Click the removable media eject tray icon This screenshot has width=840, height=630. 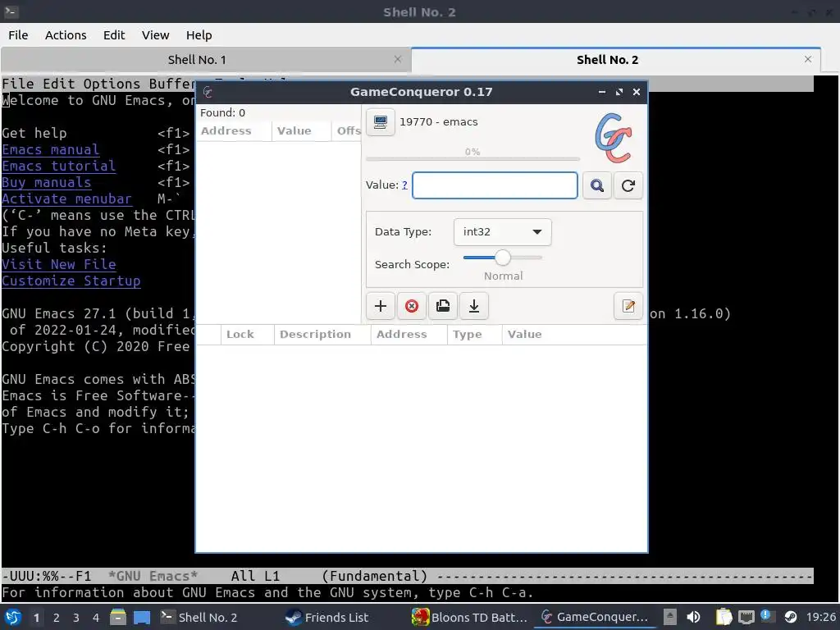click(x=669, y=617)
